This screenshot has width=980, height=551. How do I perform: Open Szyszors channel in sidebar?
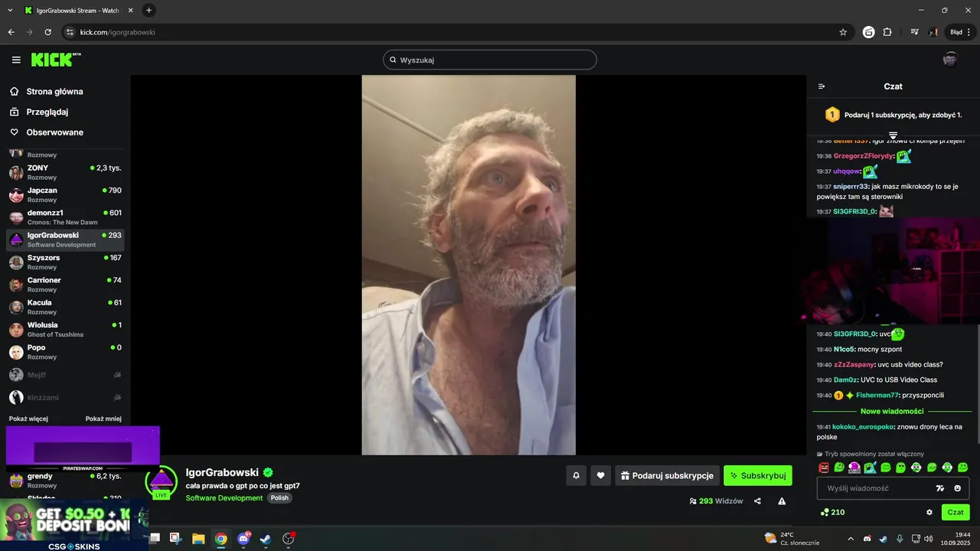(x=65, y=262)
